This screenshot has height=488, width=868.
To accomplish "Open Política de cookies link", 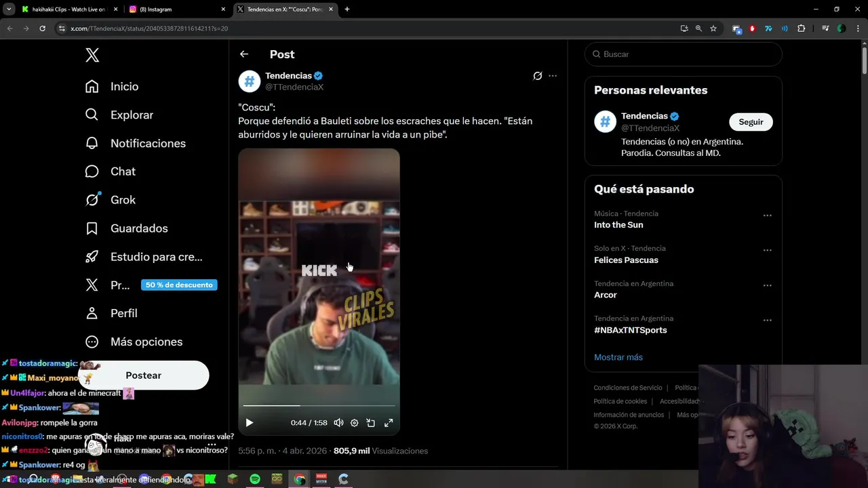I will coord(620,401).
